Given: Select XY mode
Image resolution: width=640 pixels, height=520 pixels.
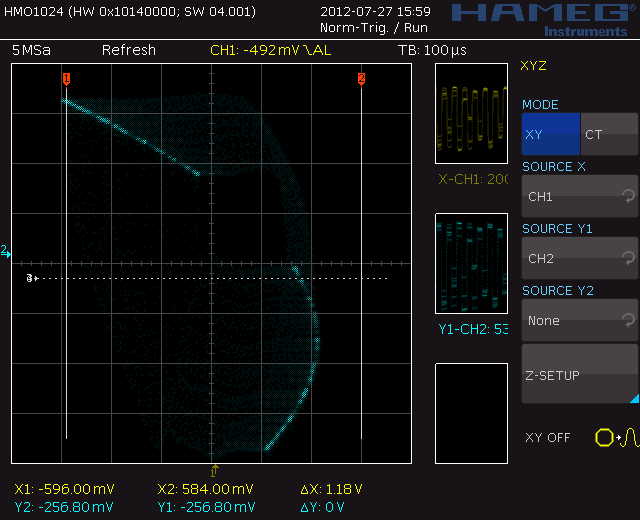Looking at the screenshot, I should pos(550,134).
